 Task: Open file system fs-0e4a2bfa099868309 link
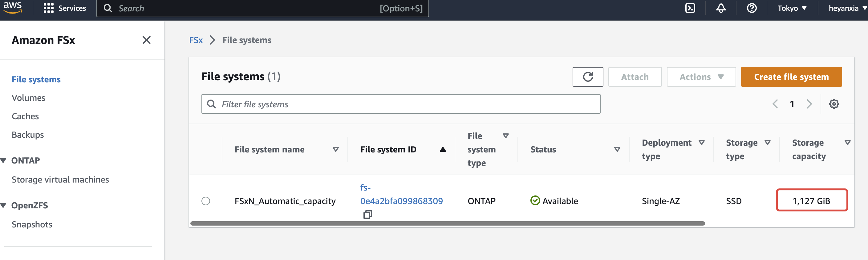coord(401,201)
